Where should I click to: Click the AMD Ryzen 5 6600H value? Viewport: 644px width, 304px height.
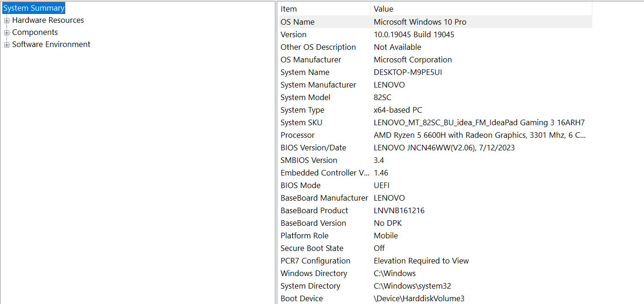480,135
